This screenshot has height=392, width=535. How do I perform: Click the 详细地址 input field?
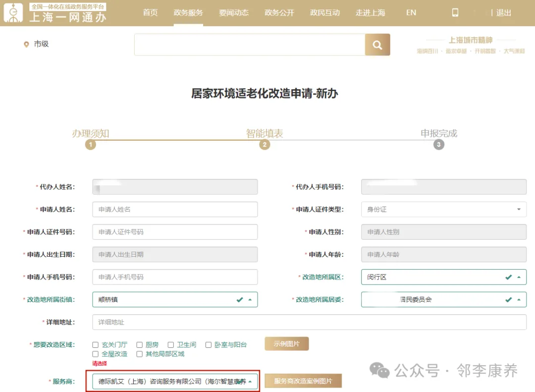[x=309, y=322]
